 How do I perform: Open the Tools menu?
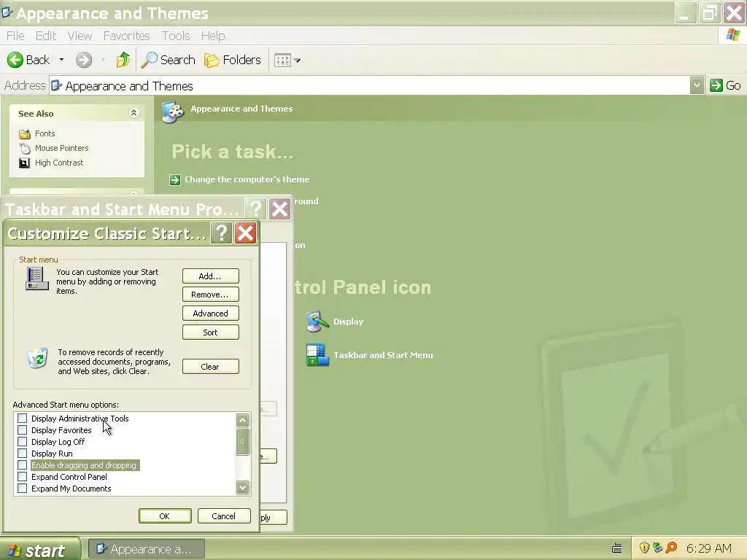[176, 36]
